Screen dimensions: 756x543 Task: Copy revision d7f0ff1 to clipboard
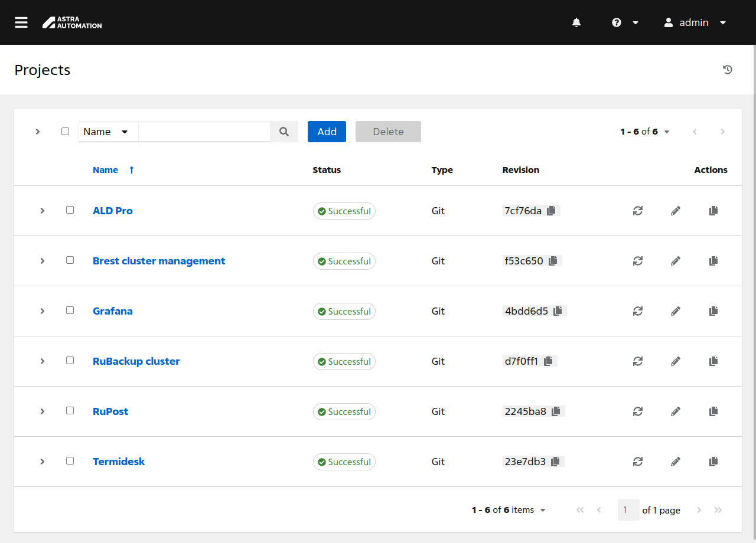click(548, 361)
